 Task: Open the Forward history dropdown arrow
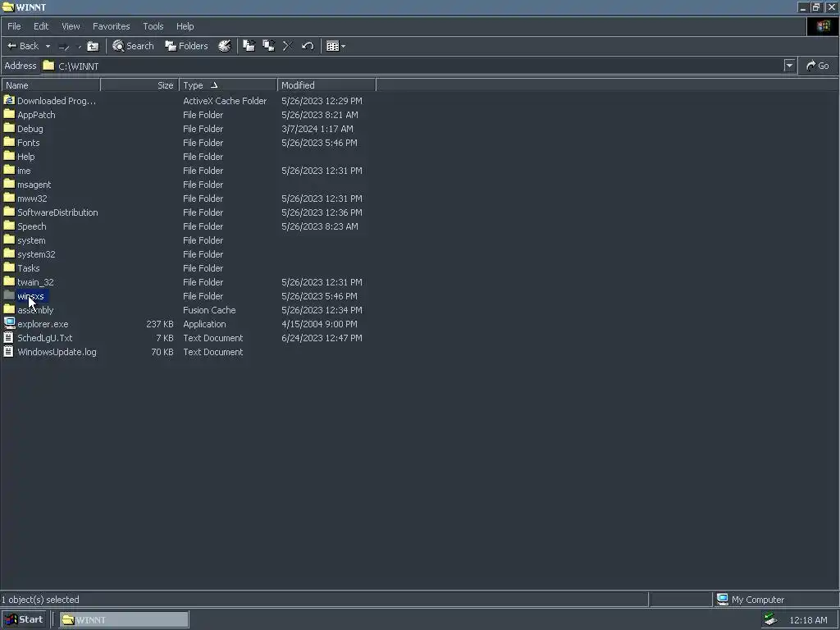click(x=80, y=46)
